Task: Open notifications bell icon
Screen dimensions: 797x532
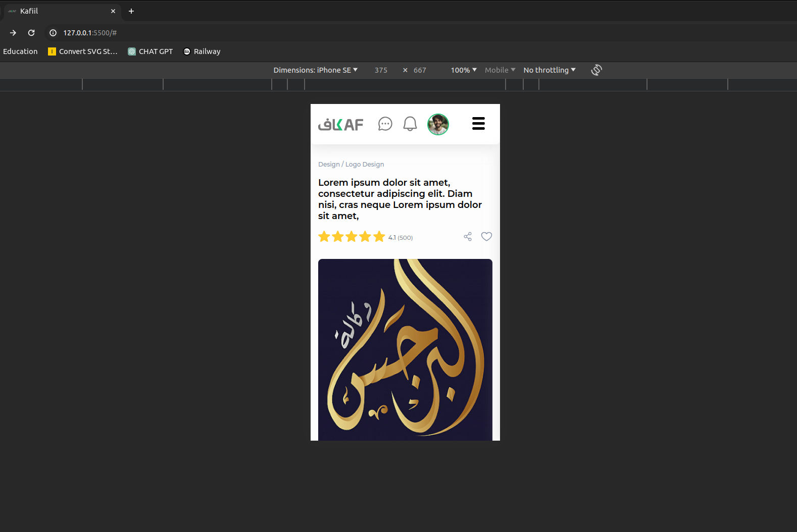Action: click(x=410, y=124)
